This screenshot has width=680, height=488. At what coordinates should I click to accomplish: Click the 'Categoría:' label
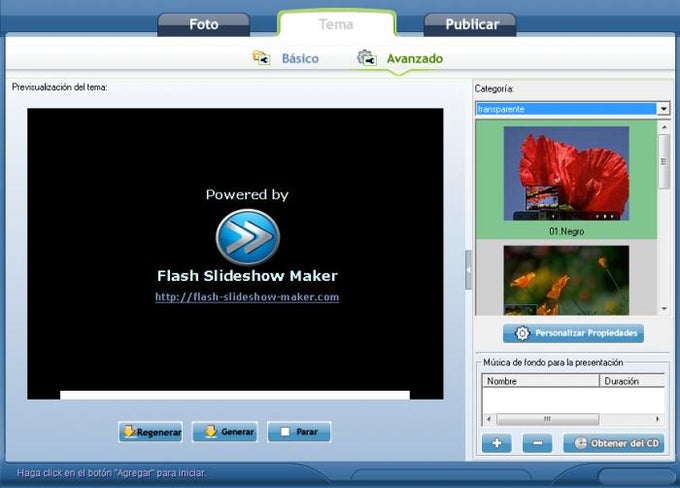pyautogui.click(x=494, y=89)
